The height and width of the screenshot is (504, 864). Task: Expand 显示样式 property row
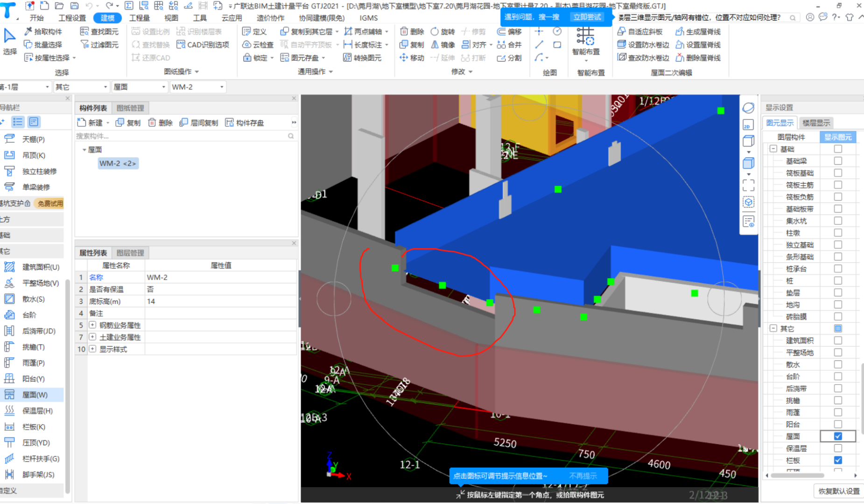click(x=92, y=349)
